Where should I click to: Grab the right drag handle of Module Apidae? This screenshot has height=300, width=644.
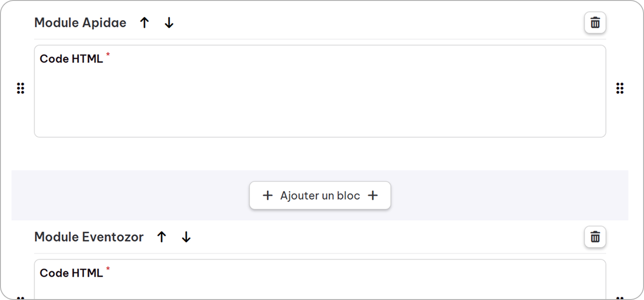tap(620, 88)
